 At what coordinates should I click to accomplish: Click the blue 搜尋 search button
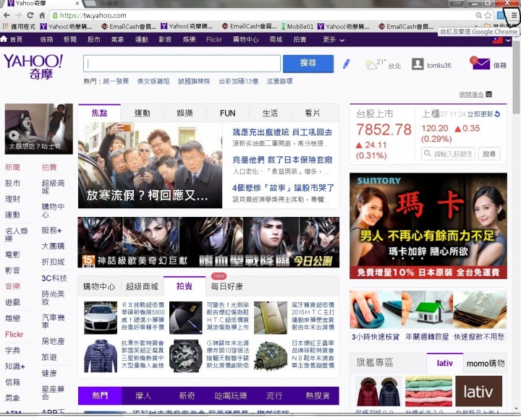(308, 64)
